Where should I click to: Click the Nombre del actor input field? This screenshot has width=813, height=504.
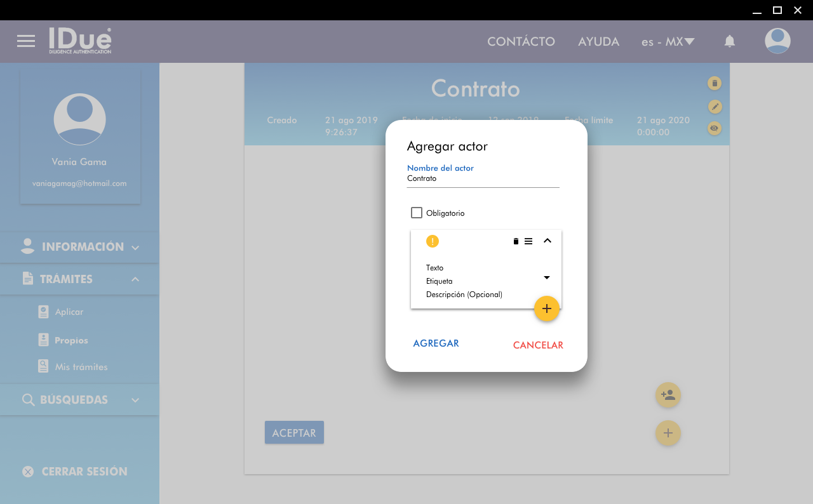(x=483, y=179)
